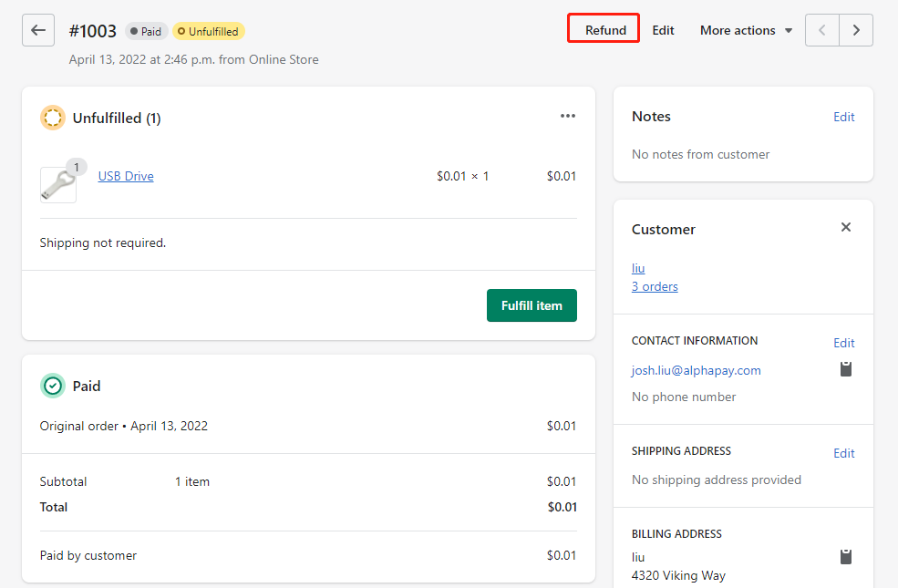Edit the order Notes

(843, 117)
